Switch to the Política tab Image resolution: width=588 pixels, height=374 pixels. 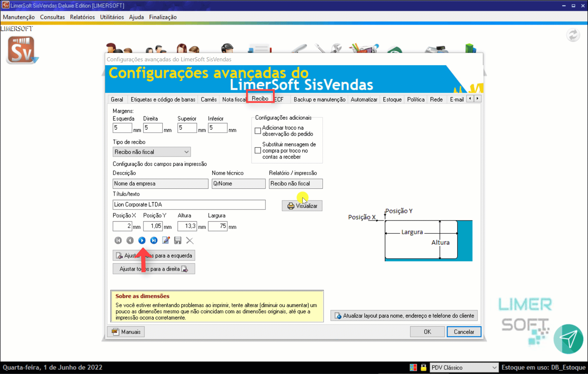(x=416, y=99)
